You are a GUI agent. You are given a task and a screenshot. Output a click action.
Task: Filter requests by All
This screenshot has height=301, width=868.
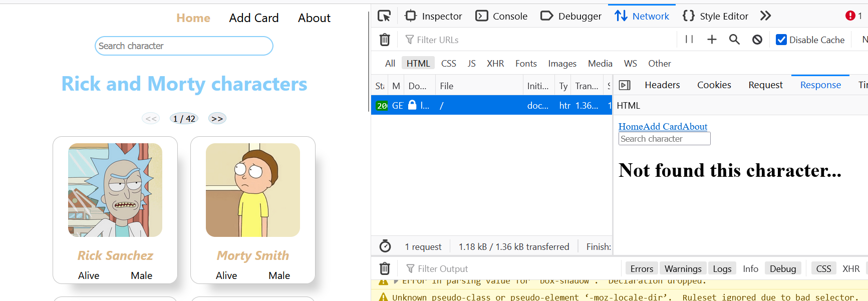click(390, 64)
